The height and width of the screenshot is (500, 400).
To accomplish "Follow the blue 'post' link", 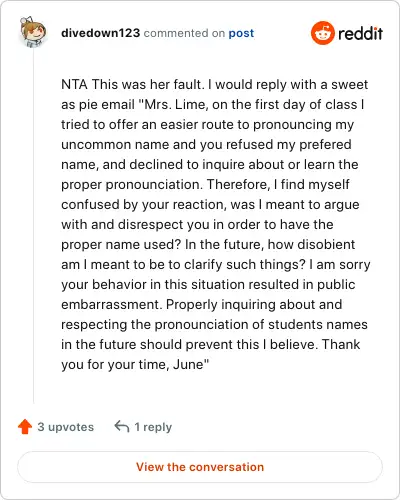I will (x=241, y=33).
